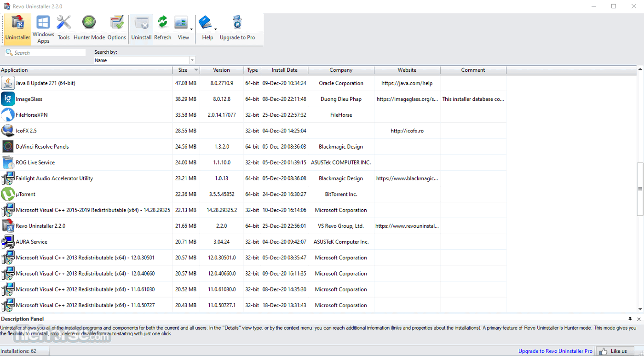Click the Upgrade to Revo Uninstaller Pro link
This screenshot has width=644, height=356.
(x=555, y=351)
